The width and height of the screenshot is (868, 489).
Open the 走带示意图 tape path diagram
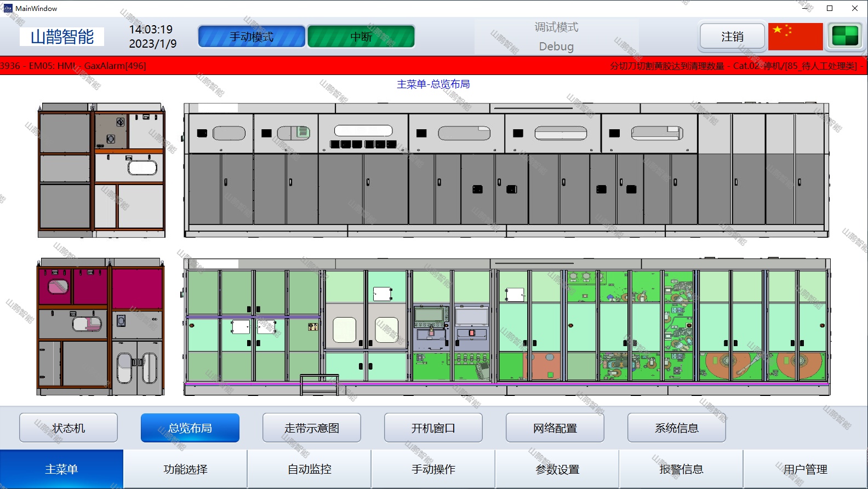(312, 428)
